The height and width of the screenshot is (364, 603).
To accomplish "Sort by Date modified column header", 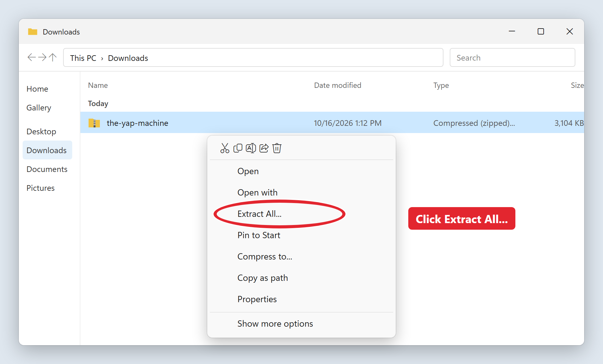I will (338, 85).
